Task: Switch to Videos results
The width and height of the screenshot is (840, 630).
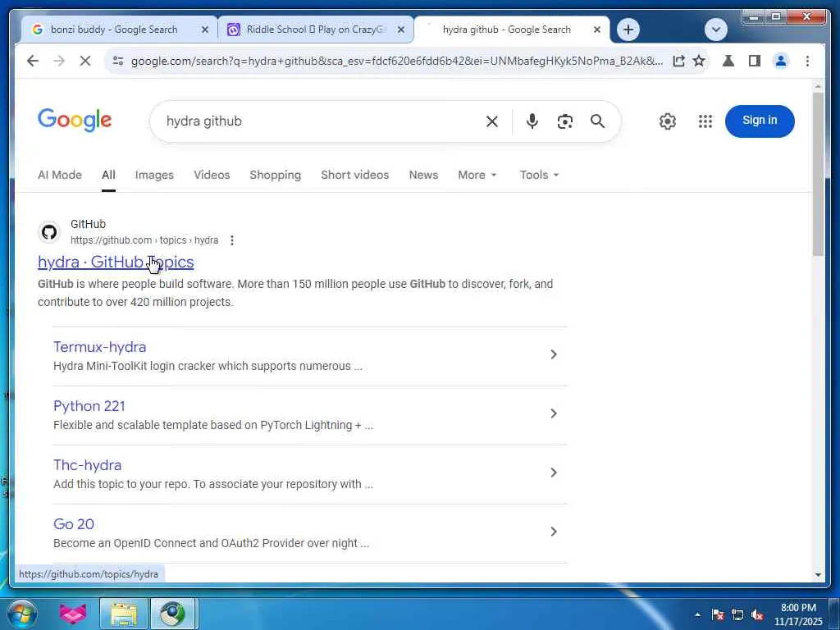Action: [212, 176]
